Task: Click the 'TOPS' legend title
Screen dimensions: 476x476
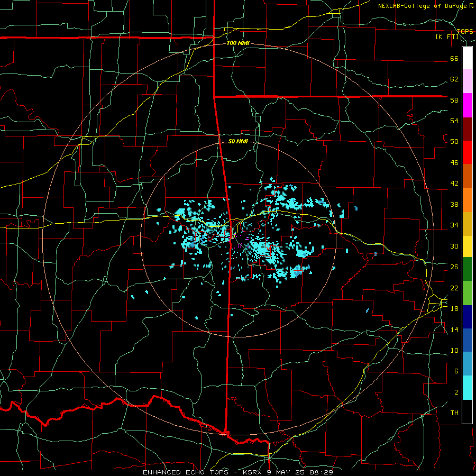Action: (x=465, y=32)
